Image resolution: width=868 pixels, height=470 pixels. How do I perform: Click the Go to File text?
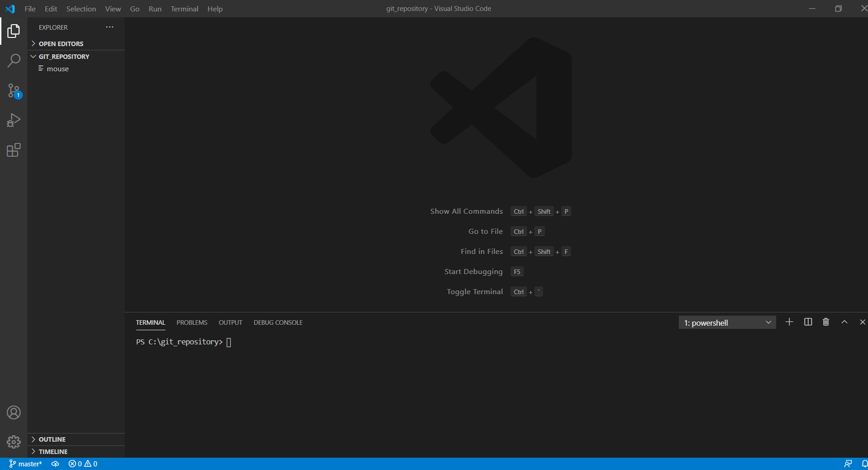(485, 232)
